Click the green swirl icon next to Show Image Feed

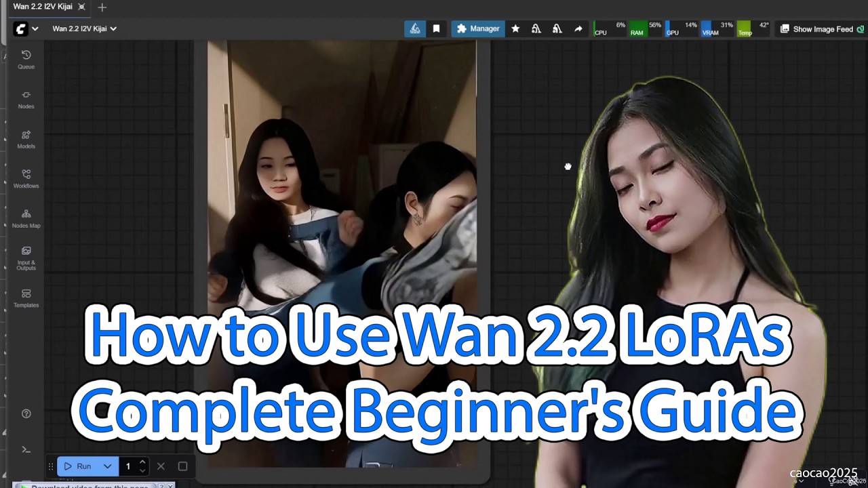(861, 29)
